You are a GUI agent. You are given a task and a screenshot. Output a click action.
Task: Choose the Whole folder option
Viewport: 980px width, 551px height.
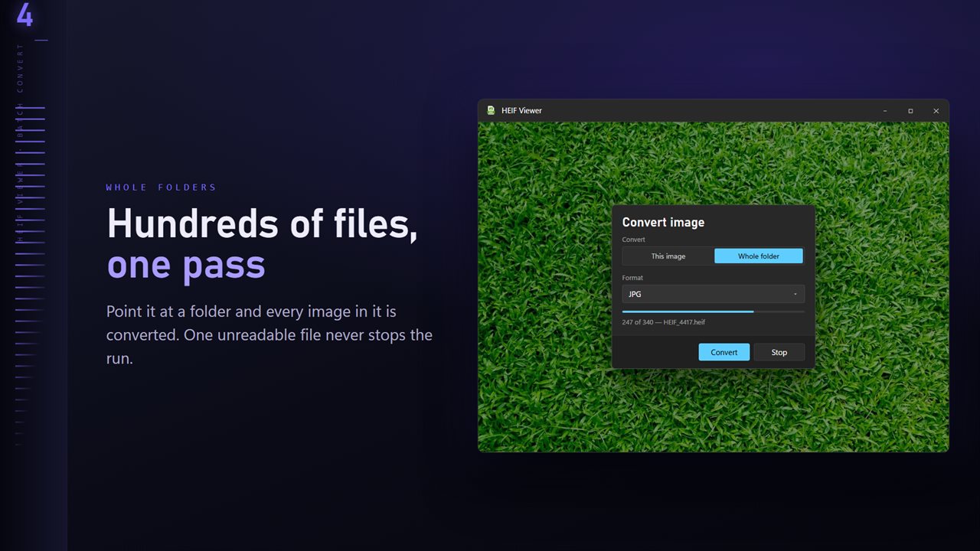[x=759, y=256]
